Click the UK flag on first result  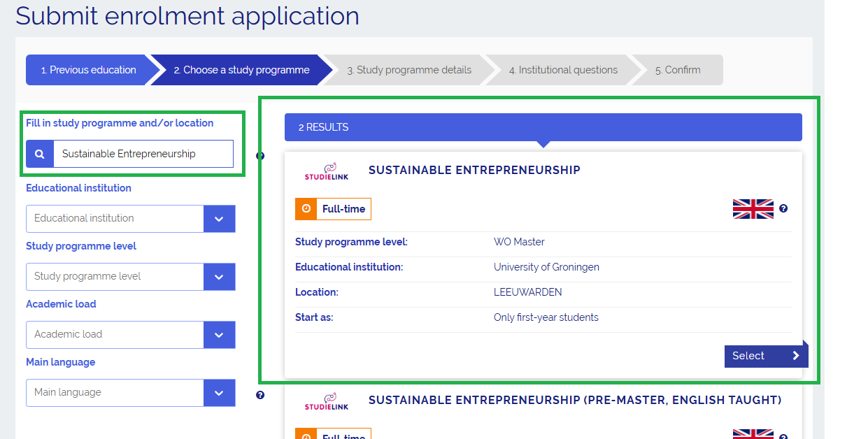tap(753, 209)
